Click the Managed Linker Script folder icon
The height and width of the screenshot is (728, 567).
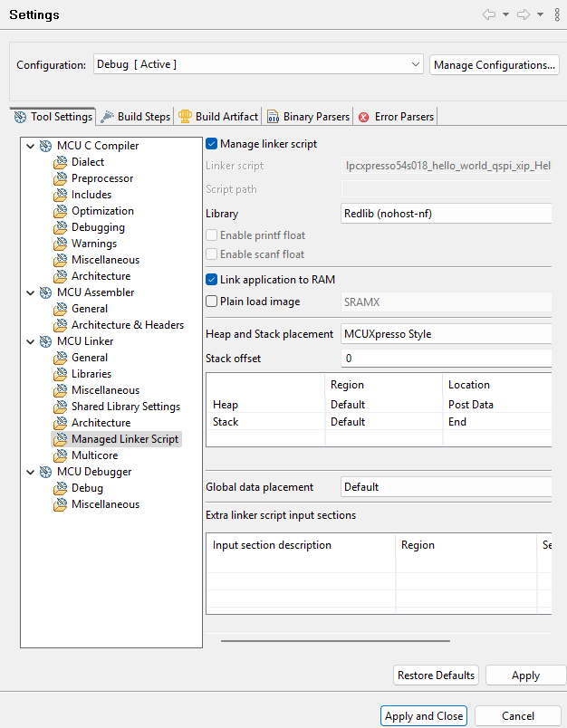point(60,439)
